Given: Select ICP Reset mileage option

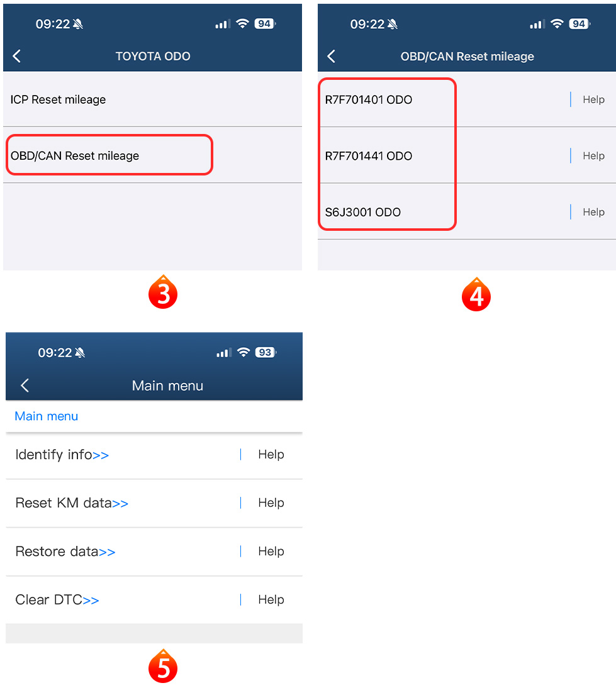Looking at the screenshot, I should click(152, 99).
